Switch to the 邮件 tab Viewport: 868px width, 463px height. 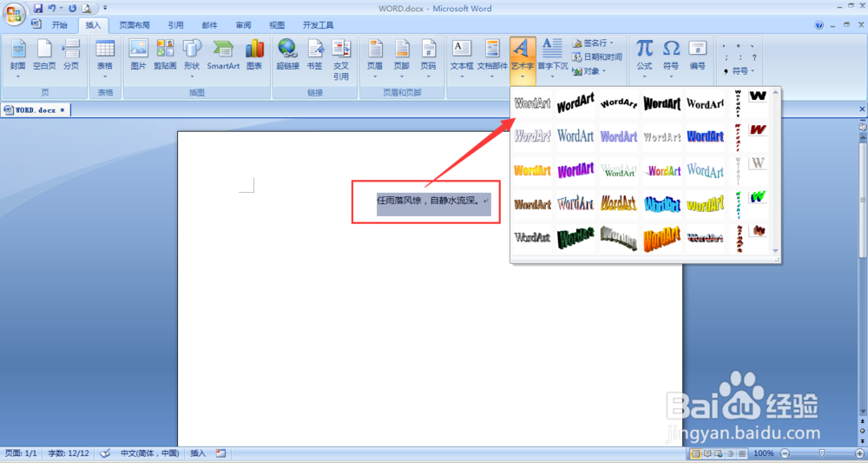tap(210, 25)
